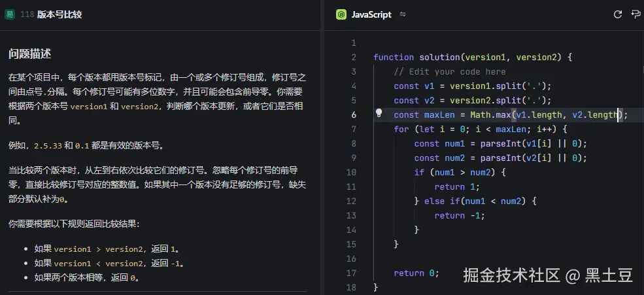
Task: Click the 'return 0;' statement
Action: point(416,273)
